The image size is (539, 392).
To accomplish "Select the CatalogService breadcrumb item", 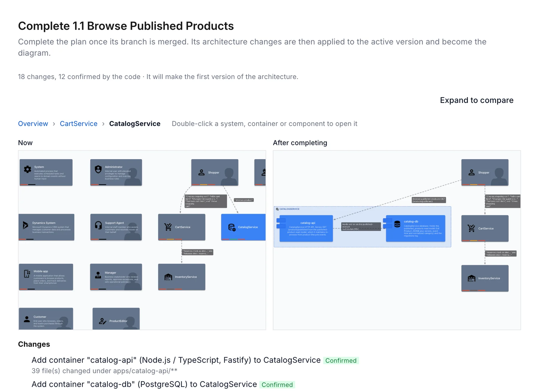I will tap(135, 124).
